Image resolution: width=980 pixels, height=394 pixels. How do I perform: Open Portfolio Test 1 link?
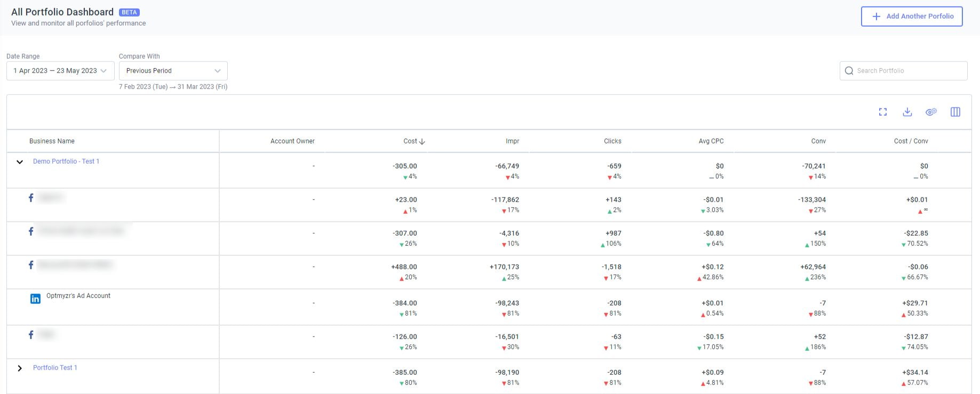tap(55, 367)
